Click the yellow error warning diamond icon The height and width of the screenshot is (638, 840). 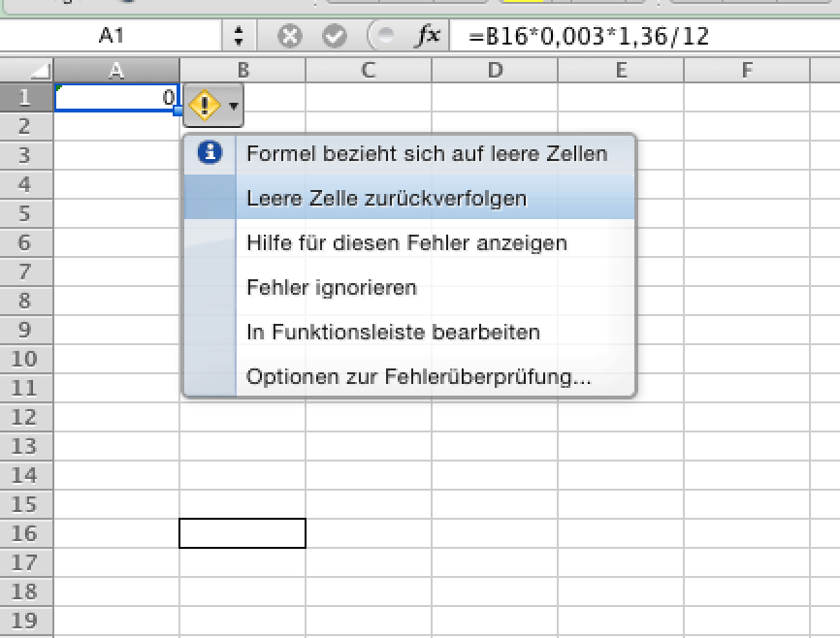[x=205, y=105]
